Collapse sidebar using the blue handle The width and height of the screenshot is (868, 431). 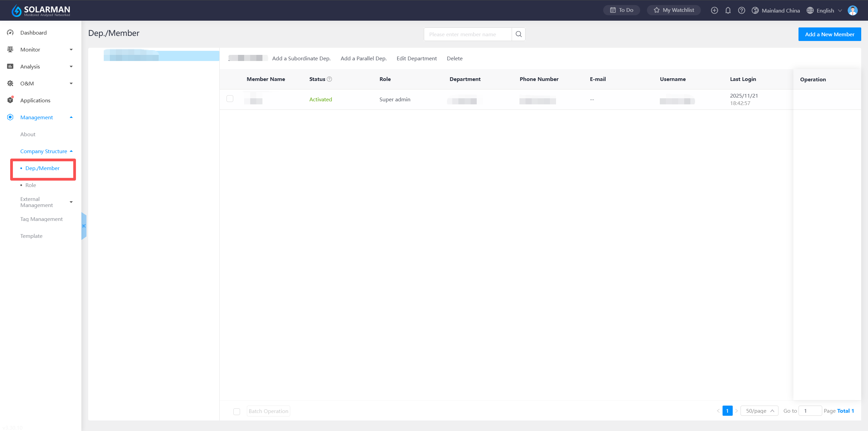coord(84,226)
